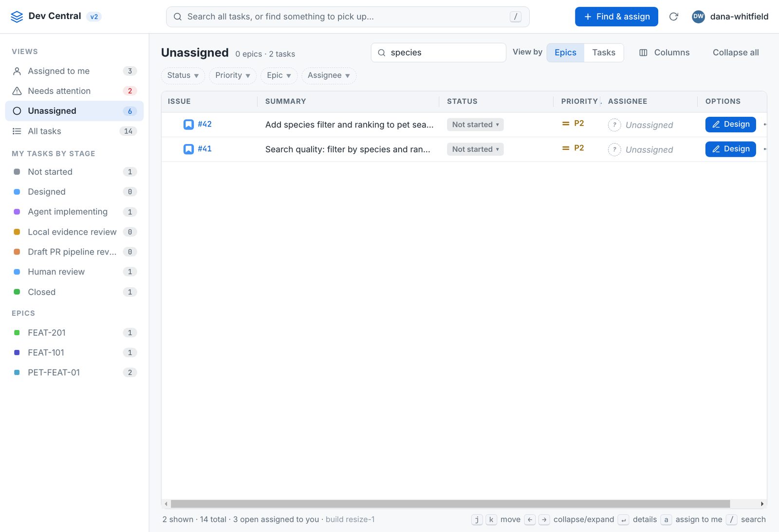Select the Unassigned view in sidebar
Viewport: 779px width, 532px height.
pyautogui.click(x=74, y=111)
